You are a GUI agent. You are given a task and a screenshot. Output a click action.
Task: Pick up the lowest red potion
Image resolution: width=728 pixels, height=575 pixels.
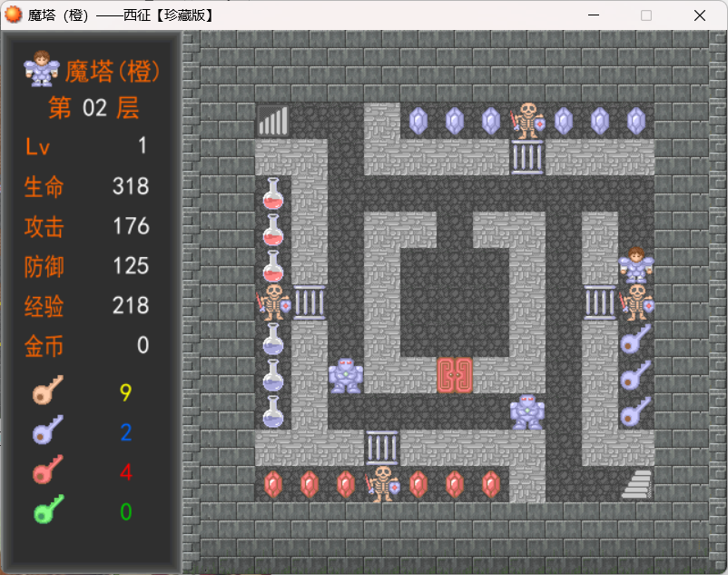tap(273, 266)
